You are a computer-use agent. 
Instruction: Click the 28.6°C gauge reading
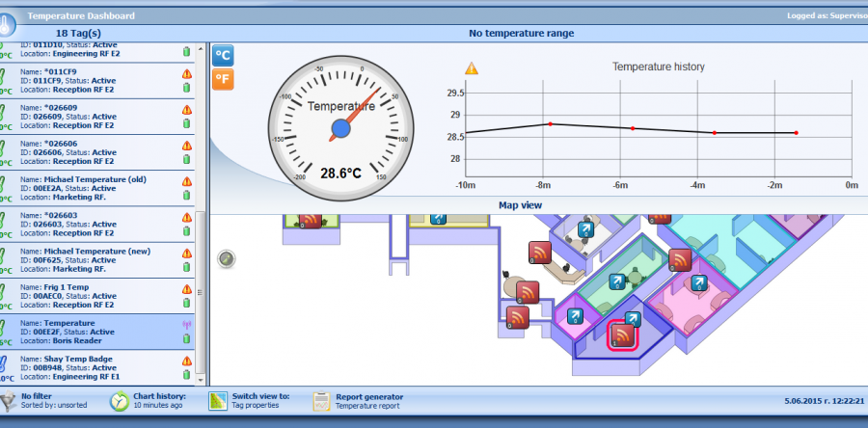[x=341, y=174]
